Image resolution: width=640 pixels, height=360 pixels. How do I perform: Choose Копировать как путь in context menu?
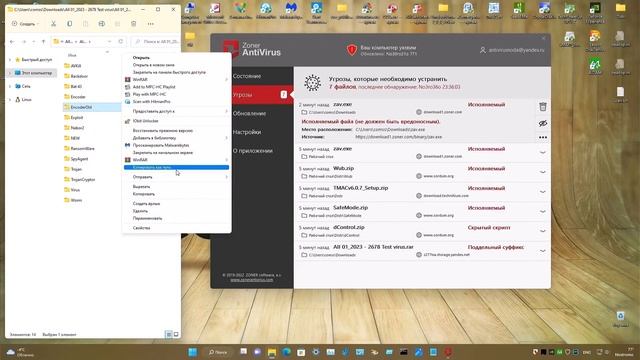tap(176, 167)
